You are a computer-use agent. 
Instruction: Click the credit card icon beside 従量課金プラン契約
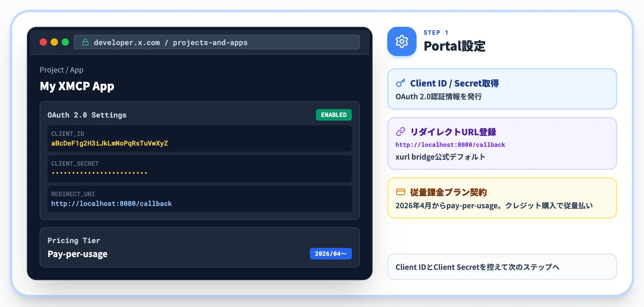(400, 192)
